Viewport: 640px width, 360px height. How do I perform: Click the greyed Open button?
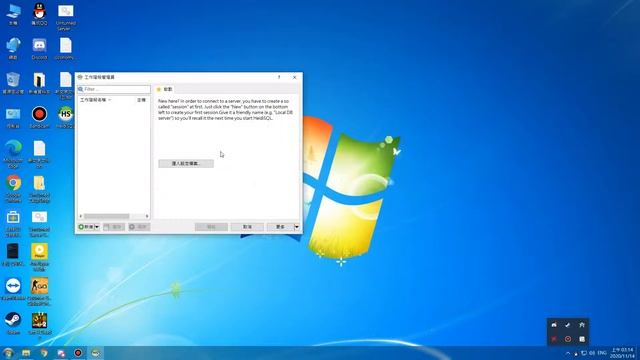point(211,227)
